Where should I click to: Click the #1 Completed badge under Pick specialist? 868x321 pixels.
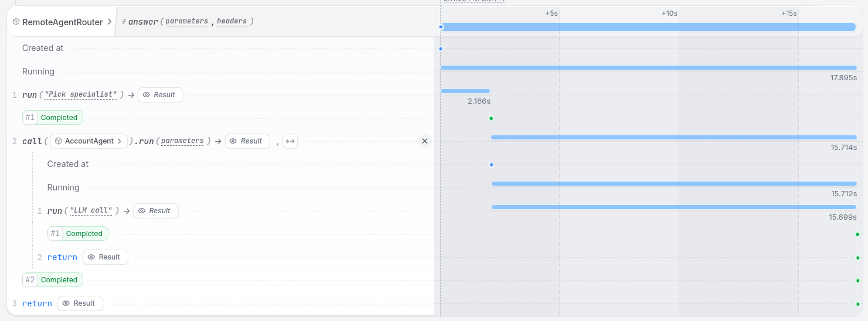[53, 118]
